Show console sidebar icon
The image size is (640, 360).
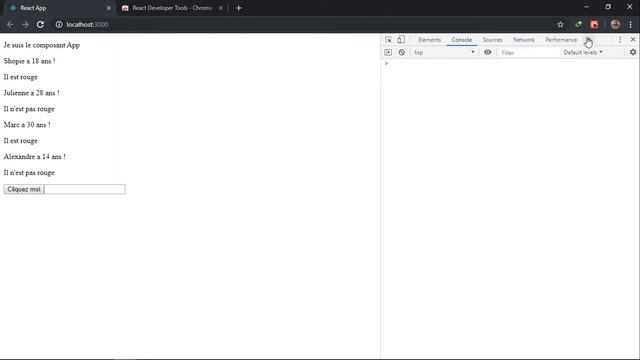pyautogui.click(x=388, y=52)
